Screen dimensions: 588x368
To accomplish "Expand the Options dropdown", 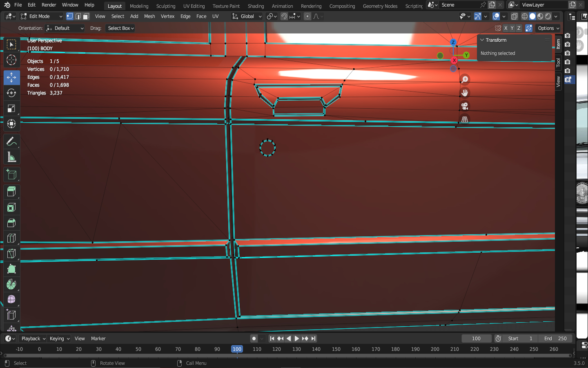I will tap(548, 28).
